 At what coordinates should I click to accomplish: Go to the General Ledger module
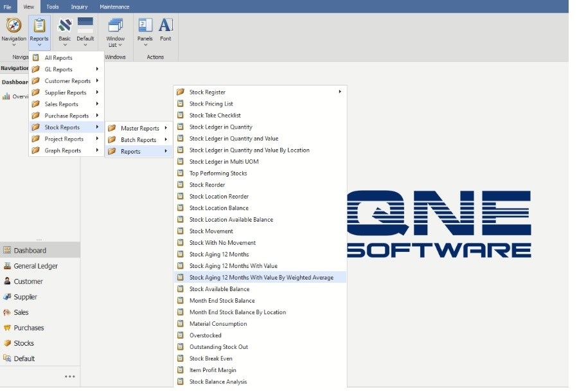point(36,266)
